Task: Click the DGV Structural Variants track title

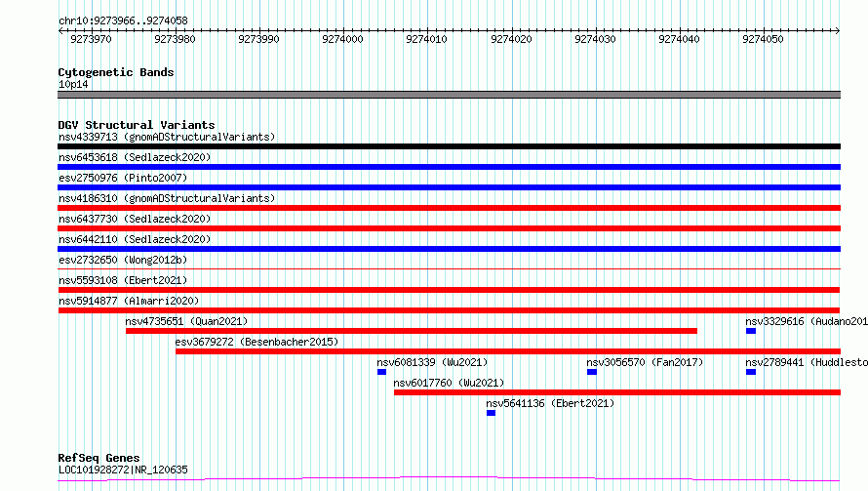Action: [x=137, y=125]
